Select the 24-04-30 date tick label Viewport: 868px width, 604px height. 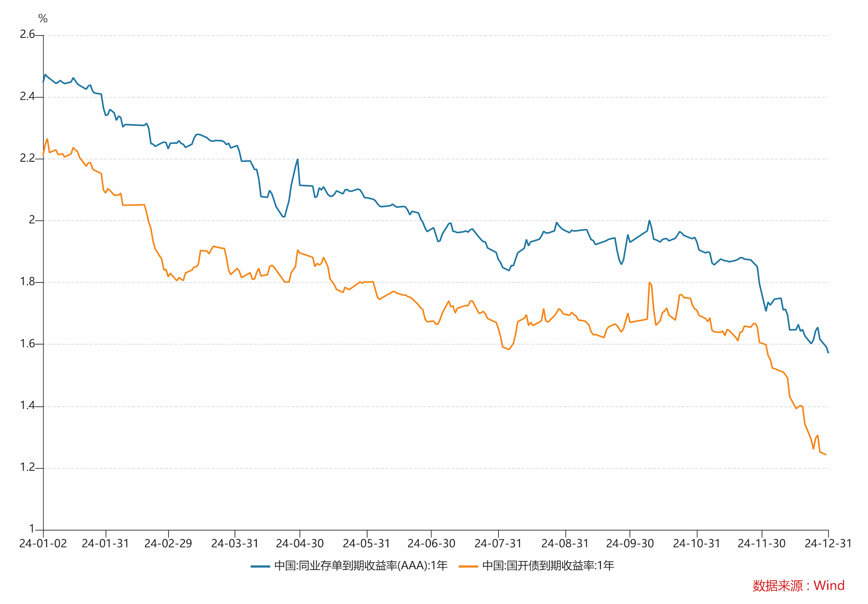click(x=300, y=543)
